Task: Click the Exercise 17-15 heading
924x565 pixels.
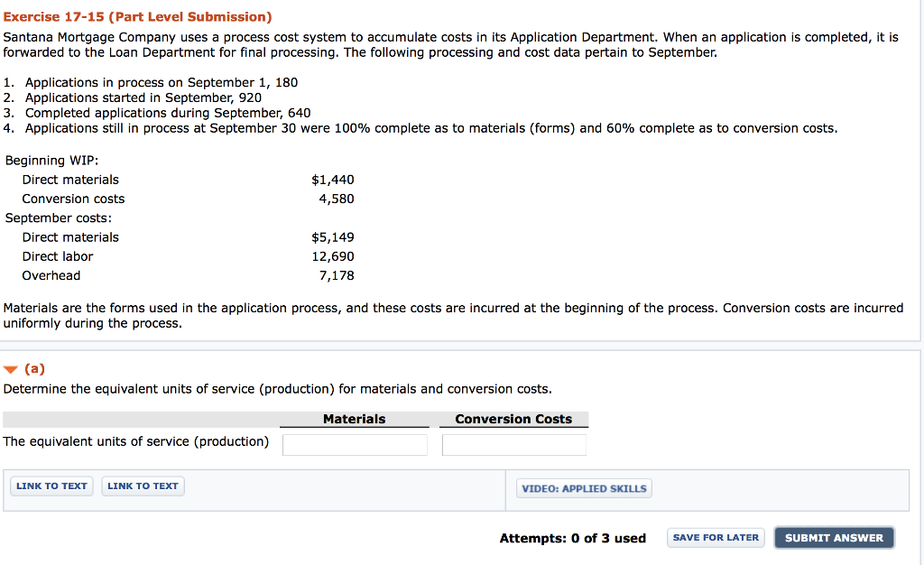Action: pos(137,17)
